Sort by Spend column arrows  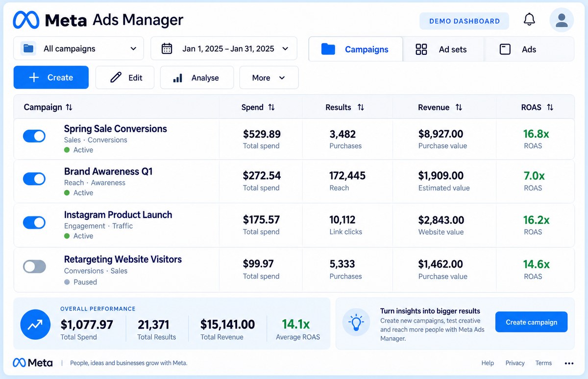point(271,107)
